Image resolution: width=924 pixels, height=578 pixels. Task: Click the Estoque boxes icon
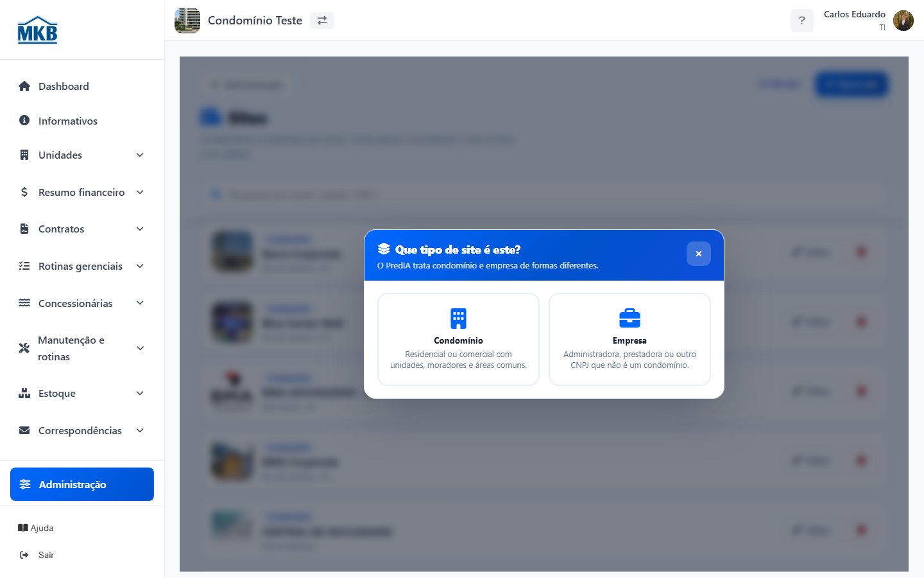(x=24, y=393)
